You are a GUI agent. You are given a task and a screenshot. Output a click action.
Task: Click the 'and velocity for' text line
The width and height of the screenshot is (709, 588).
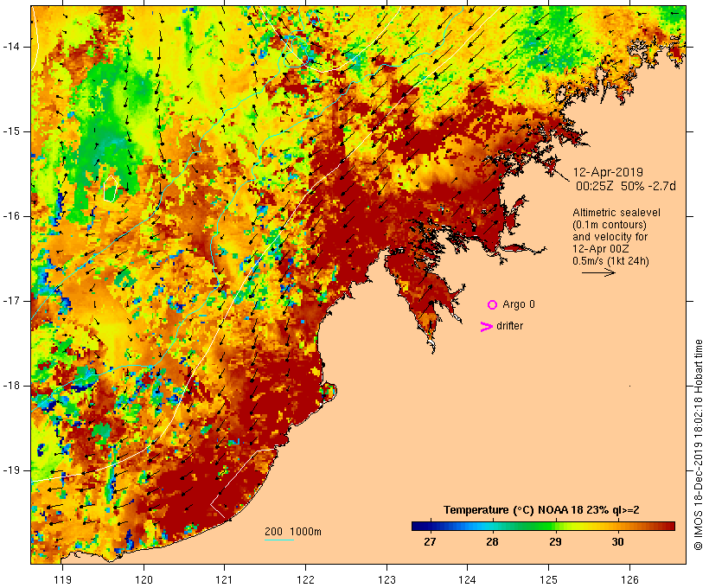610,237
